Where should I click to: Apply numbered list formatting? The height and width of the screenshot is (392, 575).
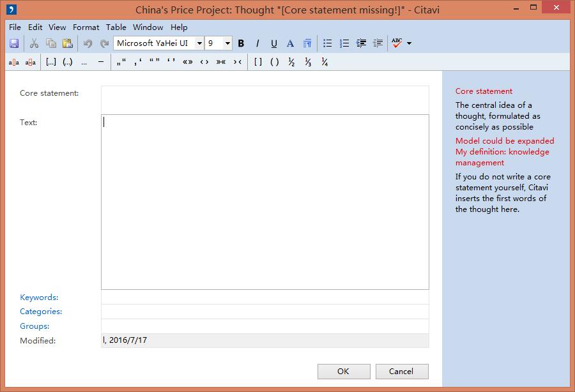click(344, 43)
